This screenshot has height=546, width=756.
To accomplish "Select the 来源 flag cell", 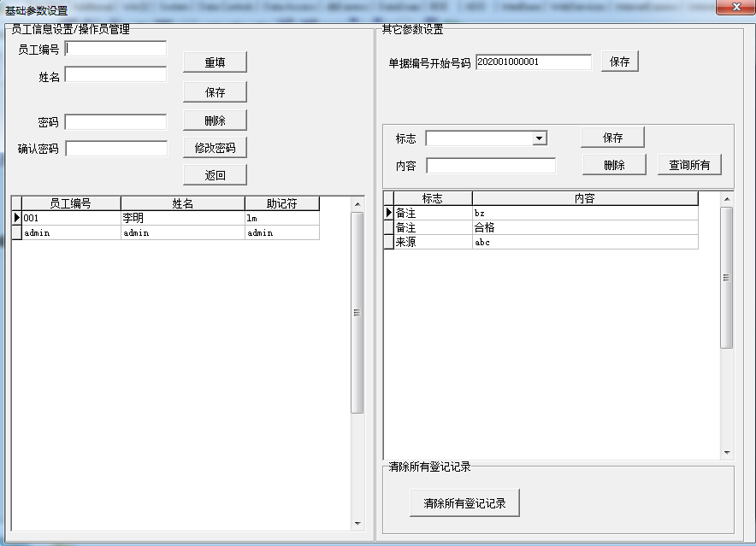I will pos(433,242).
